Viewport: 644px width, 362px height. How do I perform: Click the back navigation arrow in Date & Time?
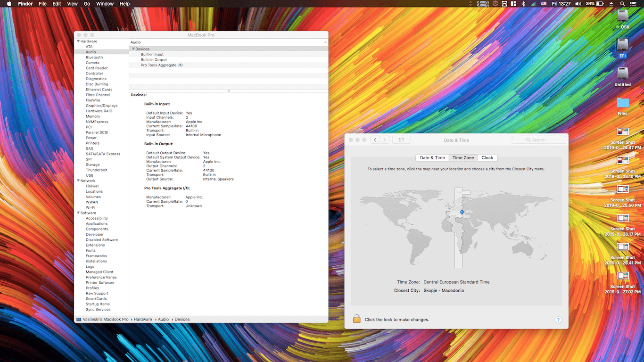pos(375,140)
